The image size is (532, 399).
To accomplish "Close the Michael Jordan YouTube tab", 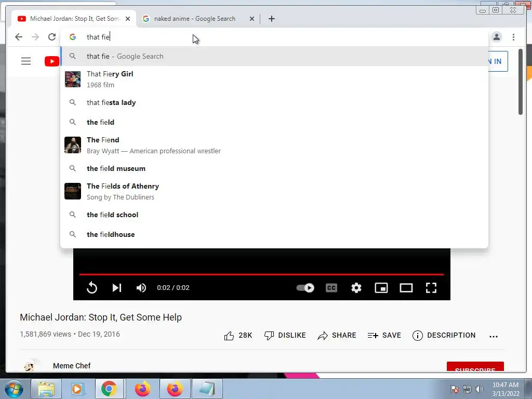I will click(x=128, y=19).
